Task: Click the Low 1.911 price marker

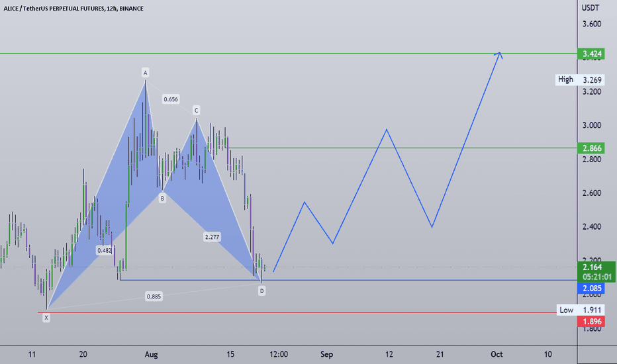Action: point(581,310)
